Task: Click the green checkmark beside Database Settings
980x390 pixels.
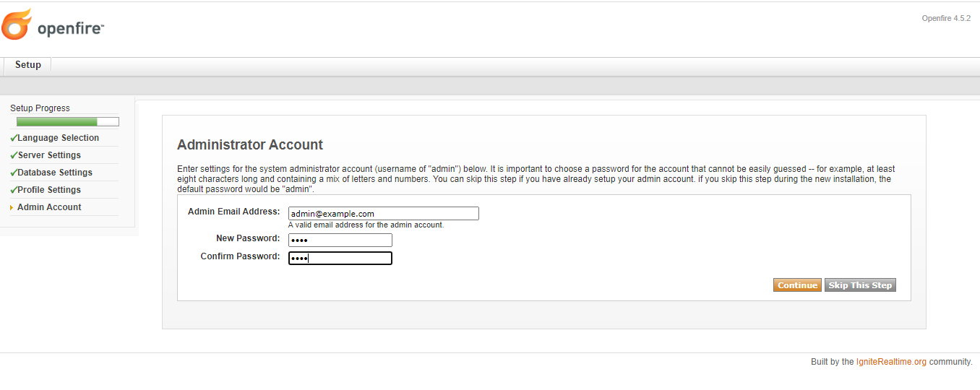Action: (14, 173)
